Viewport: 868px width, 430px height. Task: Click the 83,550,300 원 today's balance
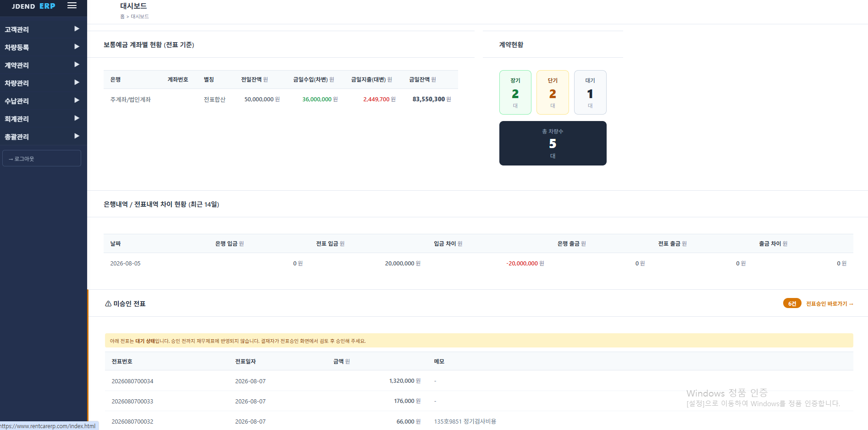point(431,99)
